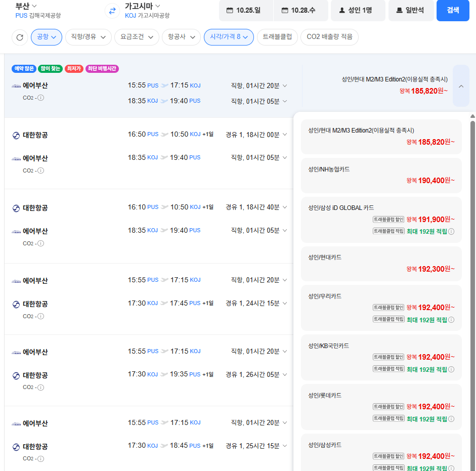Image resolution: width=476 pixels, height=471 pixels.
Task: Expand details of 24시간 15분 return flight
Action: click(x=285, y=303)
